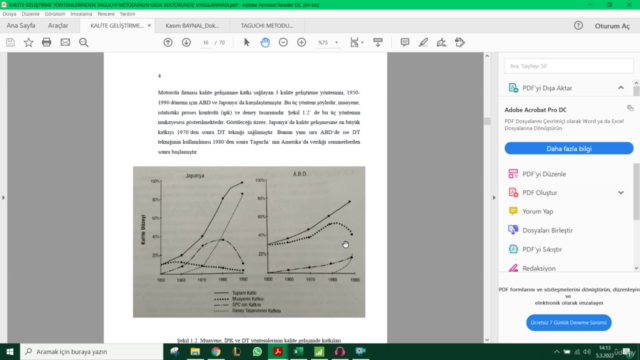Screen dimensions: 640x360
Task: Add a sticky note comment
Action: (x=405, y=42)
